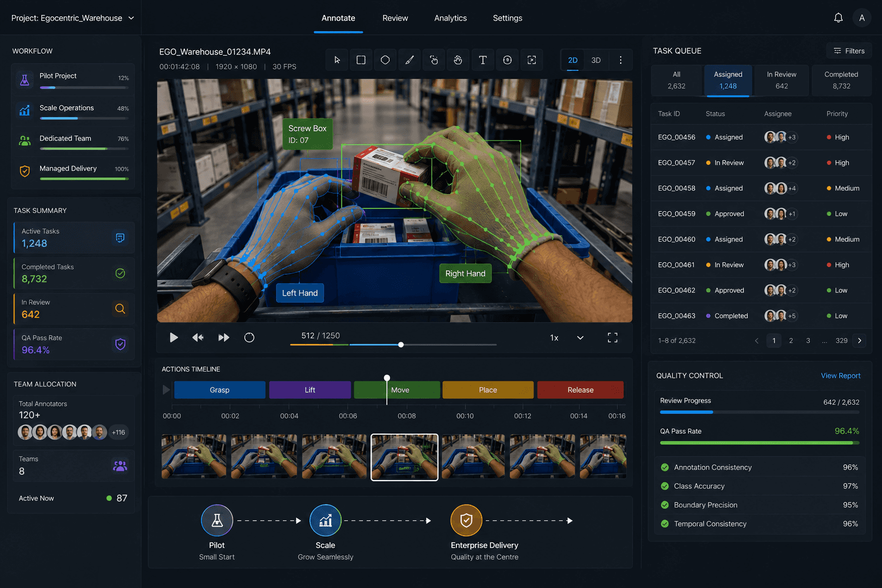This screenshot has height=588, width=882.
Task: Open the notifications bell
Action: point(838,18)
